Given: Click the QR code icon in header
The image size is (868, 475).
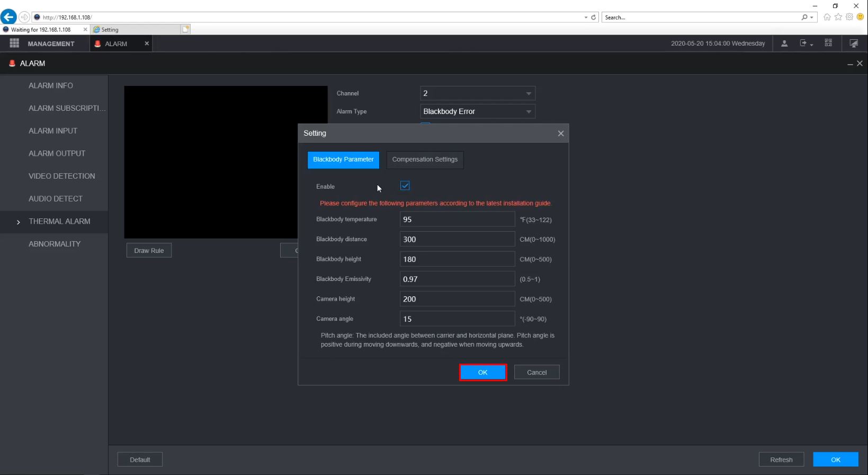Looking at the screenshot, I should (828, 43).
